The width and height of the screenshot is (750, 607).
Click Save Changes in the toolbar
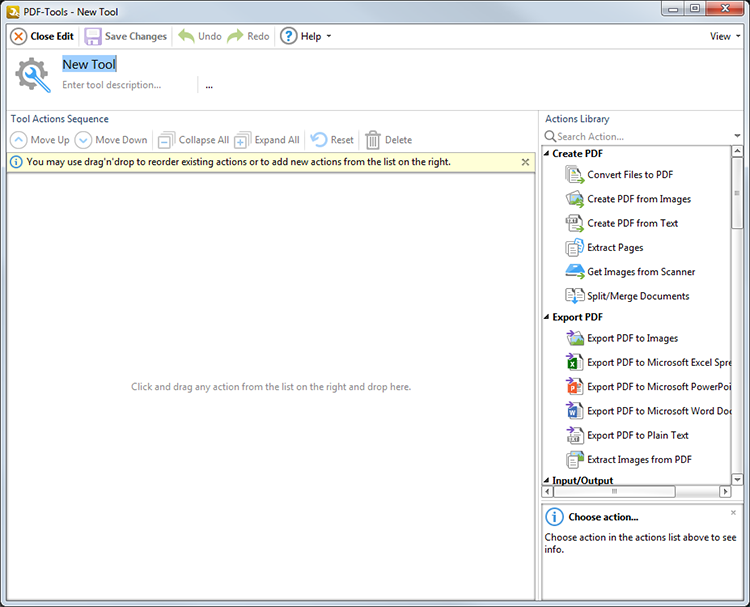tap(125, 36)
